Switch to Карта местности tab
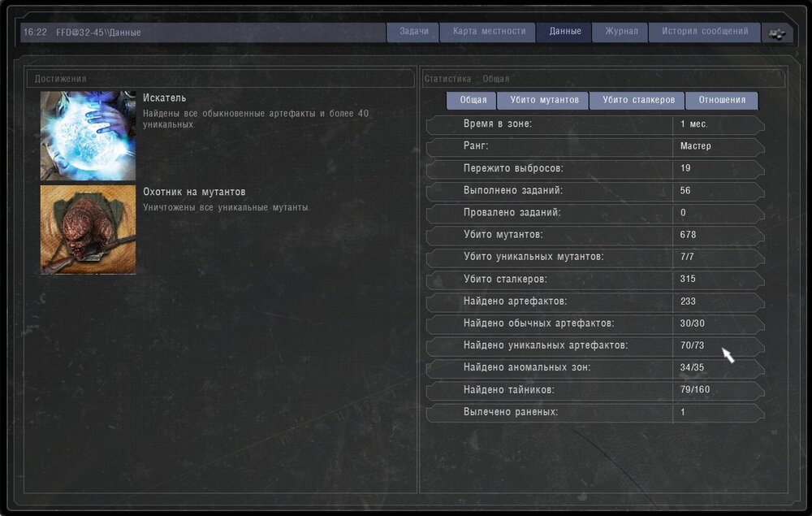This screenshot has height=516, width=812. click(x=488, y=32)
